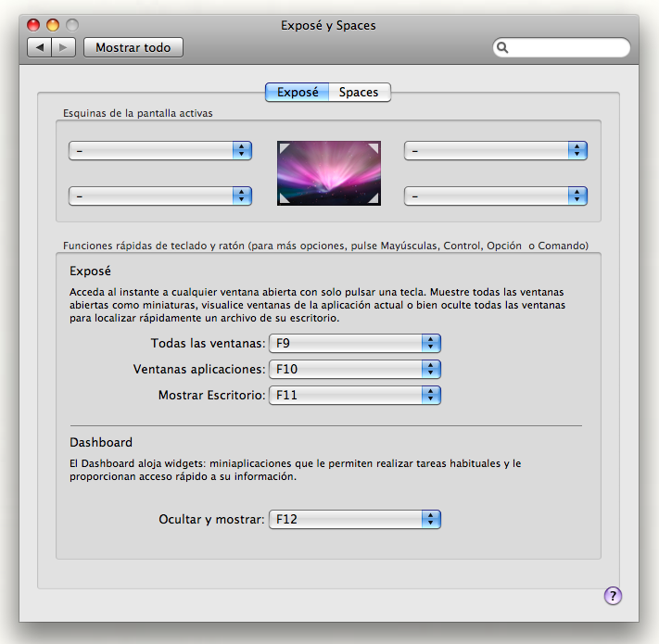The height and width of the screenshot is (644, 659).
Task: Click the aurora desktop preview thumbnail
Action: pyautogui.click(x=329, y=173)
